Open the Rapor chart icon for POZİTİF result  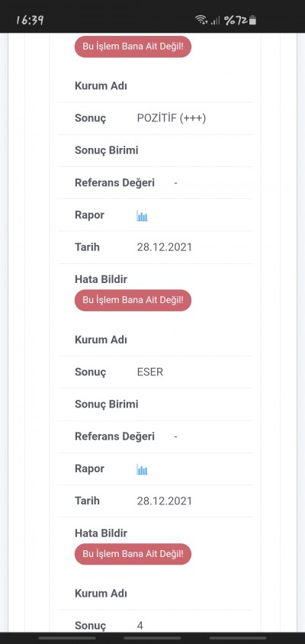coord(142,216)
